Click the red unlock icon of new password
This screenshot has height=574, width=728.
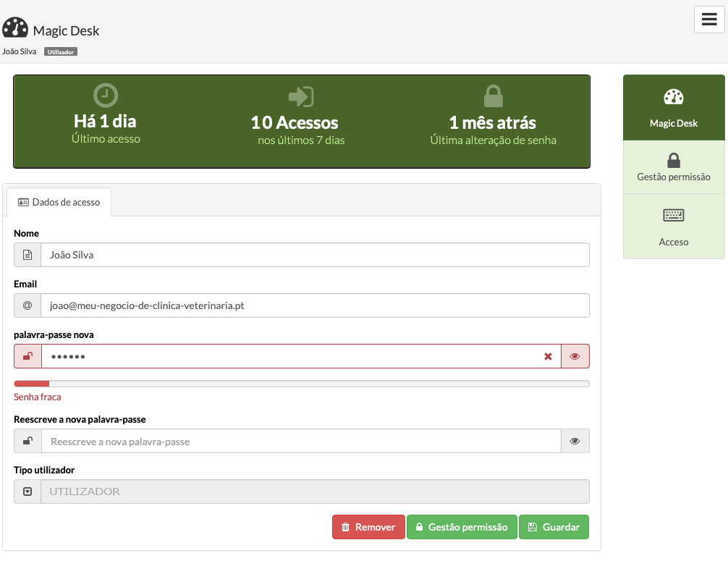point(27,356)
